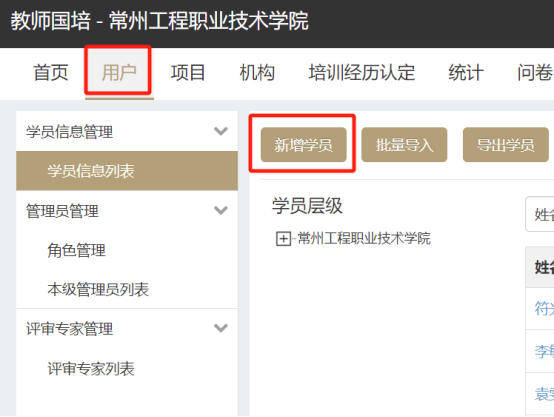The image size is (554, 417).
Task: Open the 问卷 tab
Action: [x=534, y=72]
